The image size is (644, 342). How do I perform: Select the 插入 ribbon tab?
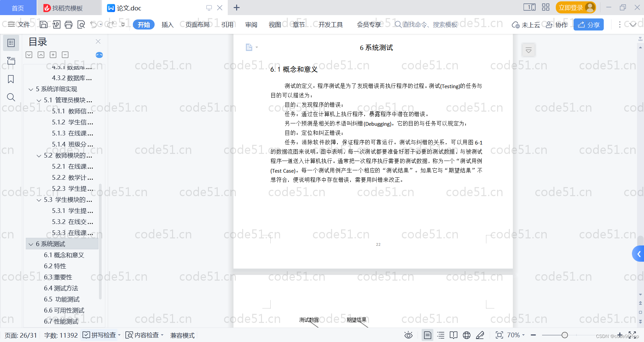click(x=167, y=24)
